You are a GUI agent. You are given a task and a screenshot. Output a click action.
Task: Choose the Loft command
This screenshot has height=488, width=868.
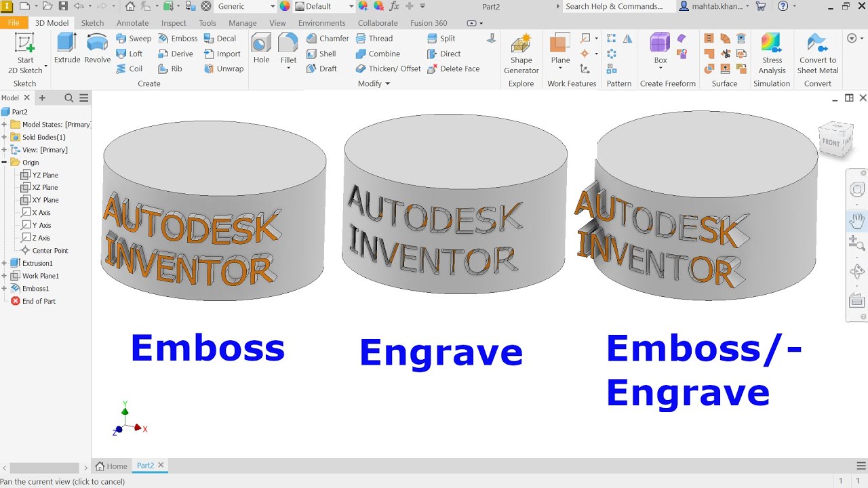[x=130, y=54]
